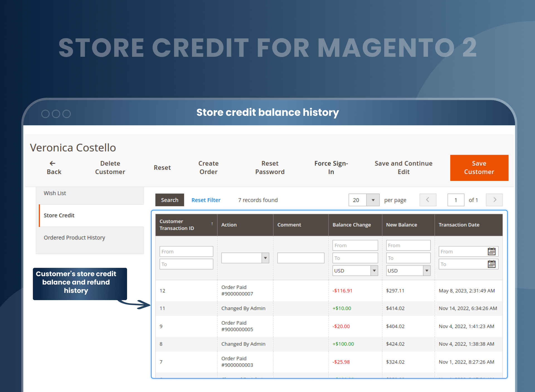The width and height of the screenshot is (535, 392).
Task: Focus Balance Change To field
Action: (x=355, y=258)
